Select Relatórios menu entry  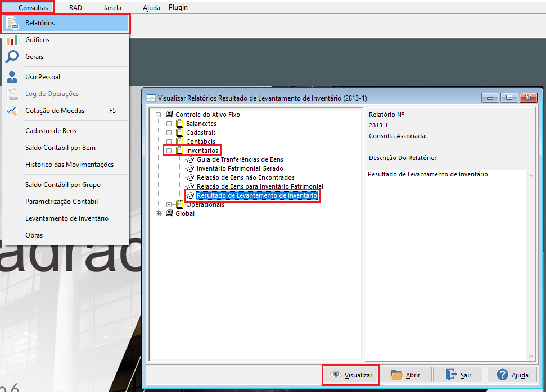(x=66, y=23)
